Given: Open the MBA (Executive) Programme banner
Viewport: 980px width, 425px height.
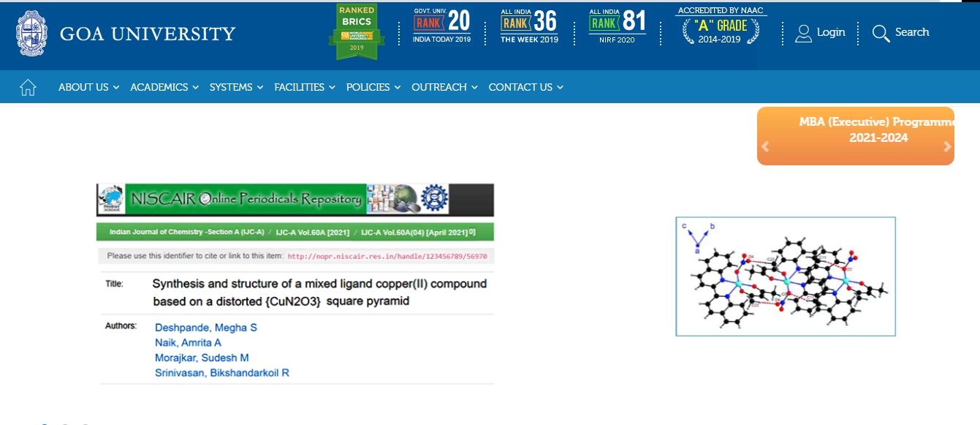Looking at the screenshot, I should [856, 136].
